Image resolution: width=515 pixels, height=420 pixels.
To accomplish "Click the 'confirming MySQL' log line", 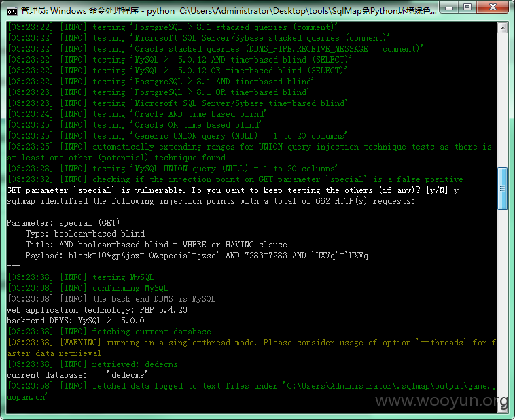I will [88, 288].
